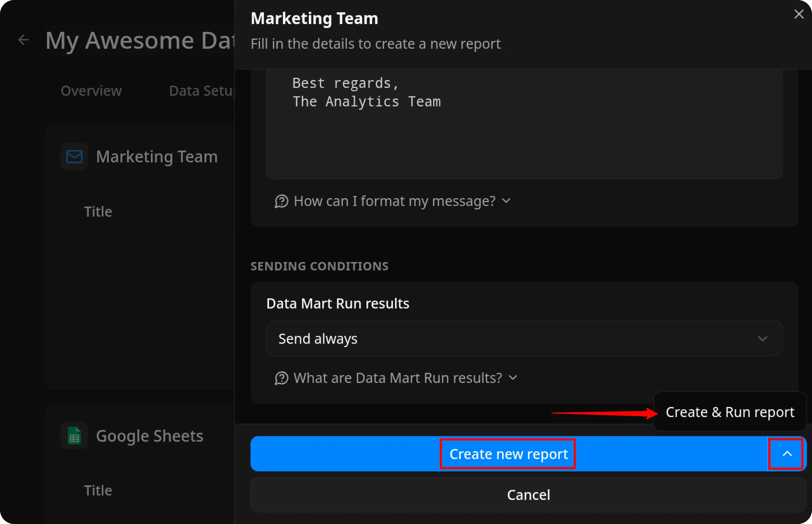Open the Data Mart Run results dropdown
Image resolution: width=812 pixels, height=524 pixels.
click(524, 339)
